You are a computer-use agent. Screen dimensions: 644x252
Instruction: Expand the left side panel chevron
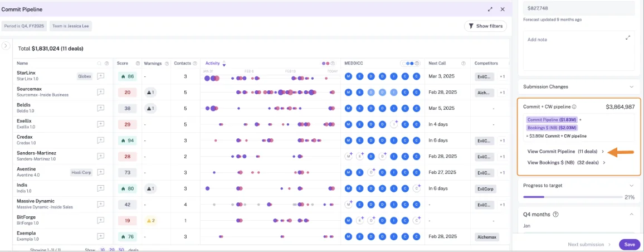click(6, 46)
